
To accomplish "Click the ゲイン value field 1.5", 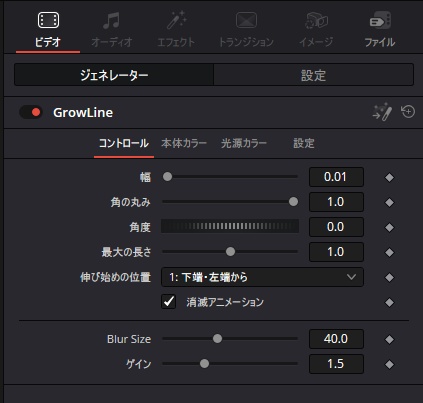I will coord(336,364).
